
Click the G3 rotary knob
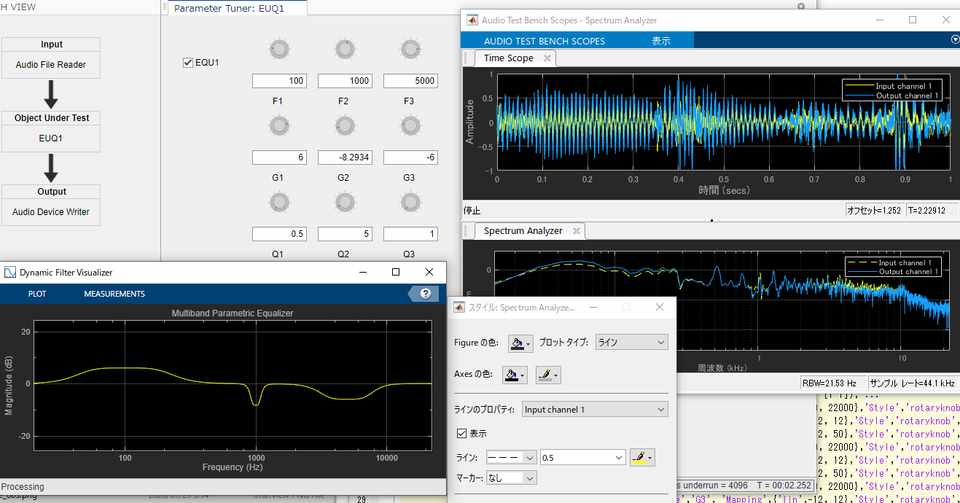click(x=410, y=126)
